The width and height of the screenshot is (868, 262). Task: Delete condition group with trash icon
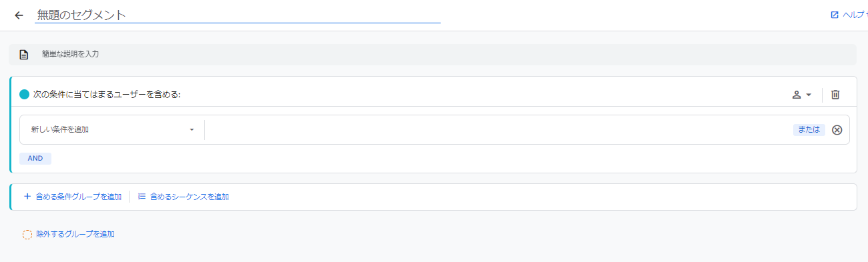835,95
